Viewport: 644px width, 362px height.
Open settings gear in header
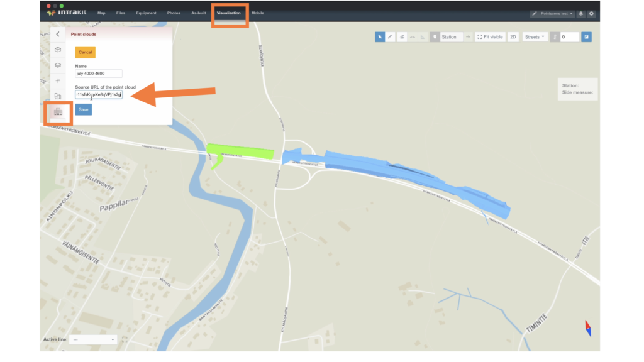(591, 14)
